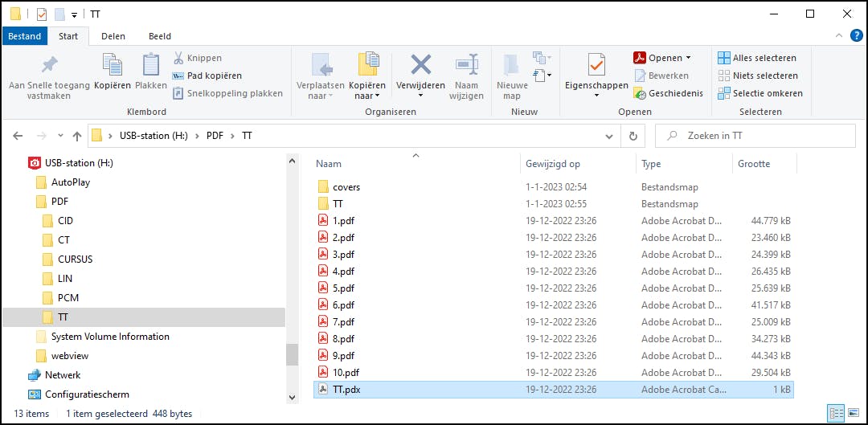Click Geschiedenis
The width and height of the screenshot is (868, 425).
tap(668, 93)
